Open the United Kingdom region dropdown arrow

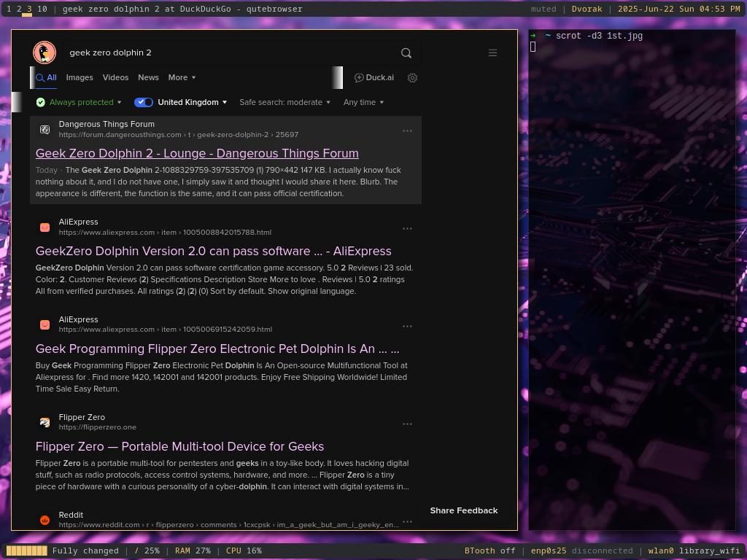coord(225,102)
